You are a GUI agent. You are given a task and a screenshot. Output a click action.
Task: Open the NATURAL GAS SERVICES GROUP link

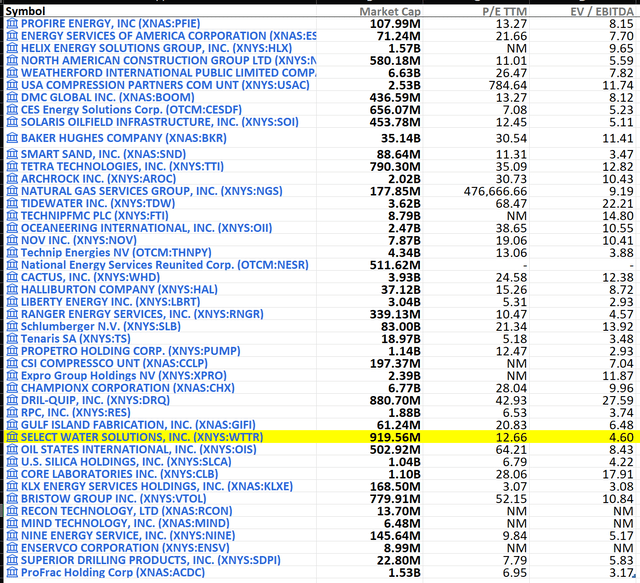[151, 191]
